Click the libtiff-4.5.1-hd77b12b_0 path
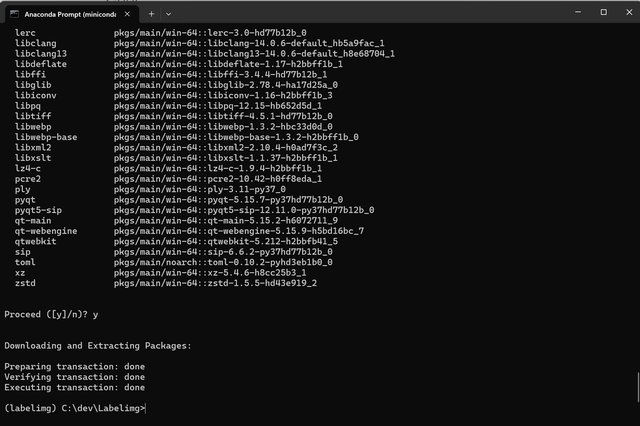 click(223, 116)
